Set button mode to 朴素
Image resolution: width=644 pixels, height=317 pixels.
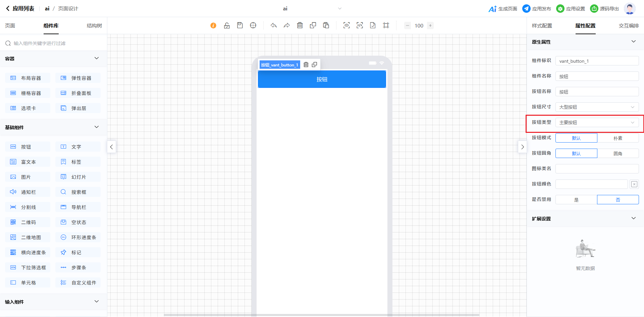click(618, 138)
